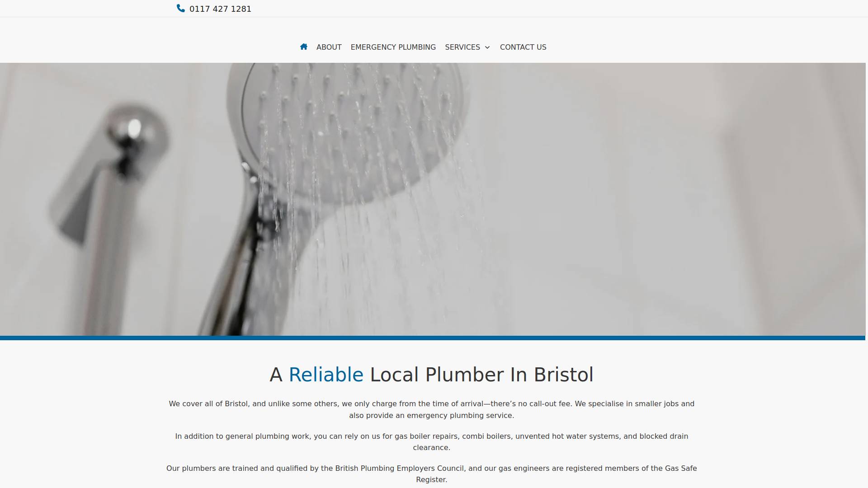The image size is (868, 488).
Task: Call the number 0117 427 1281
Action: [220, 9]
